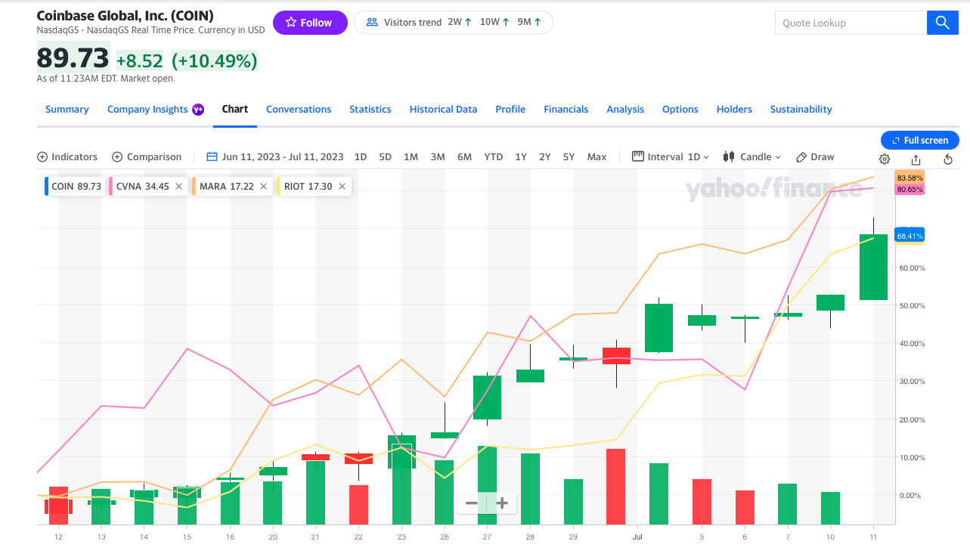Open the Historical Data tab
The height and width of the screenshot is (560, 970).
click(443, 109)
